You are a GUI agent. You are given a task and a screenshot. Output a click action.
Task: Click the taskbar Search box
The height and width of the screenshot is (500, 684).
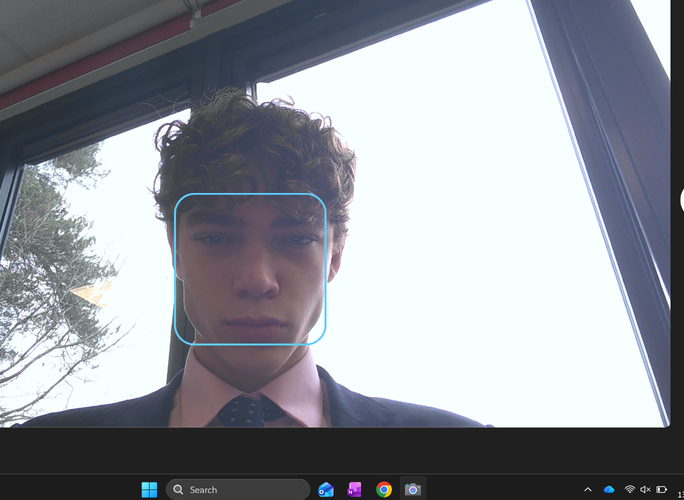238,490
